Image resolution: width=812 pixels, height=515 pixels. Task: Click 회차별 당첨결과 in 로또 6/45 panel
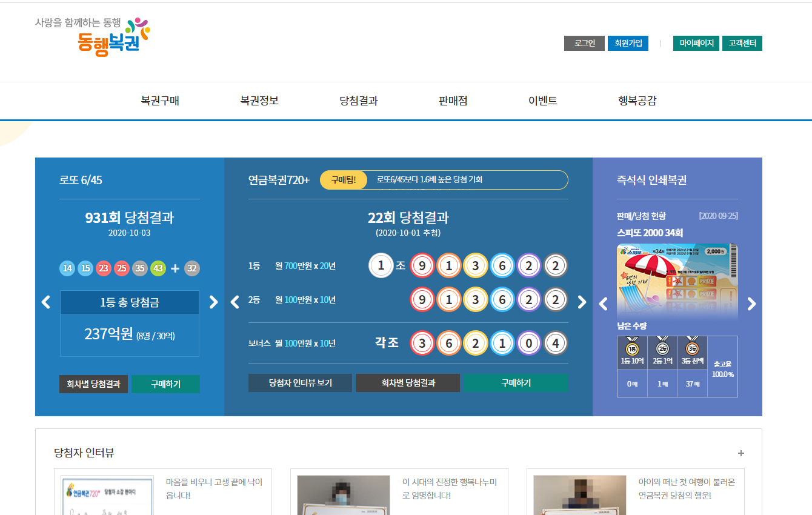[93, 384]
